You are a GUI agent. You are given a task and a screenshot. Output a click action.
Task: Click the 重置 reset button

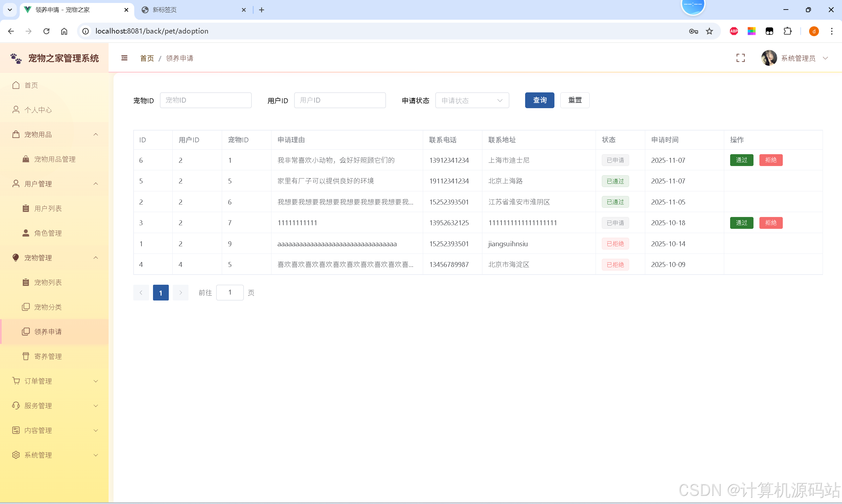[x=574, y=100]
